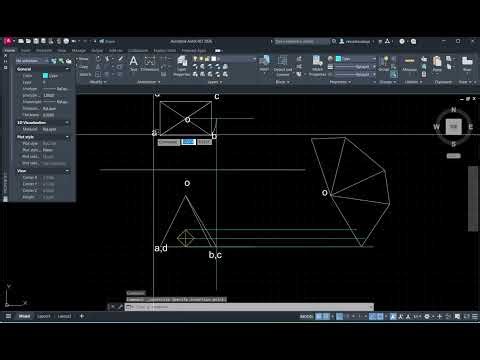Expand the Block panel dropdown

(282, 82)
